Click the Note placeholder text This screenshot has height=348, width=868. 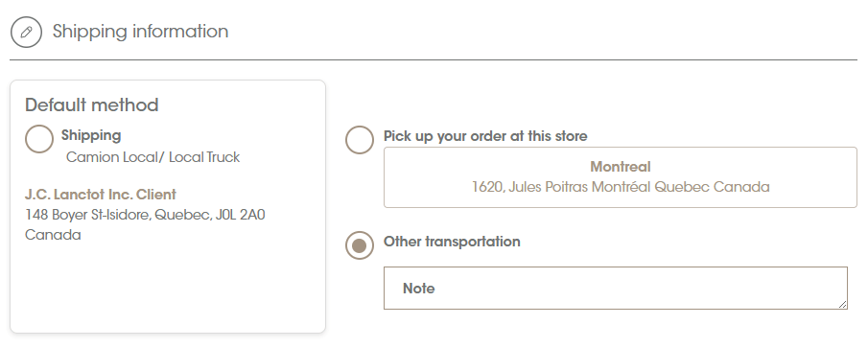coord(418,289)
